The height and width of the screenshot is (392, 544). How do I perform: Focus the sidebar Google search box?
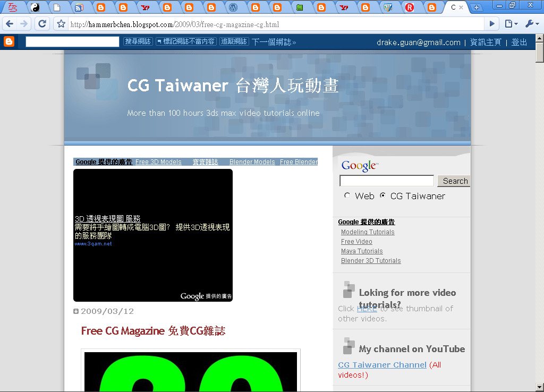coord(387,181)
